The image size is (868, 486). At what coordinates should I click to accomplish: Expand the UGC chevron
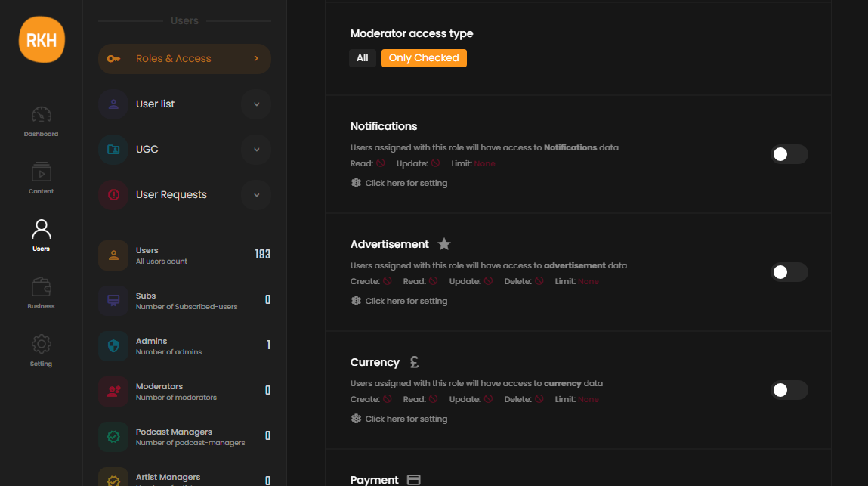click(256, 150)
